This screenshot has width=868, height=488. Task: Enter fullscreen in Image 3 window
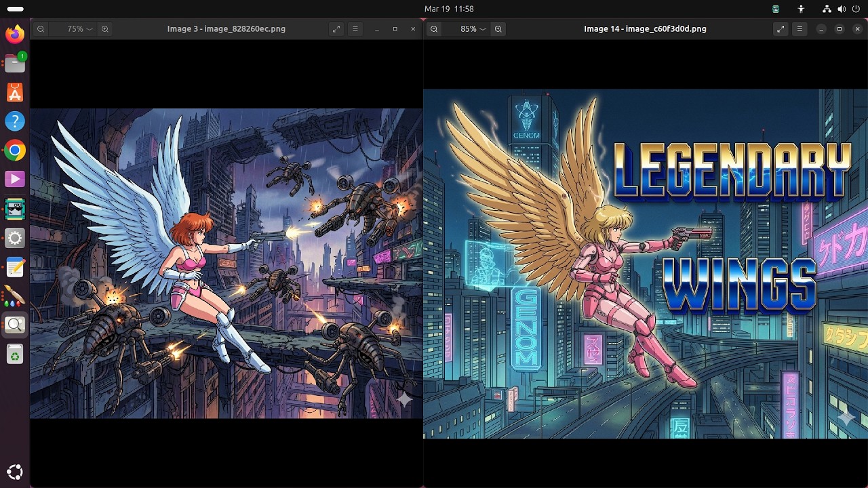336,29
